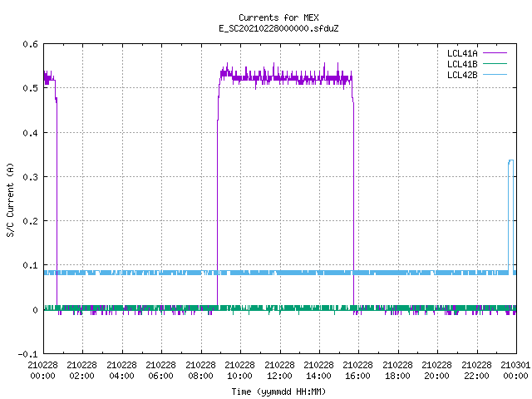Image resolution: width=532 pixels, height=399 pixels.
Task: Click the 210228 12:00 time tick label
Action: pos(279,371)
